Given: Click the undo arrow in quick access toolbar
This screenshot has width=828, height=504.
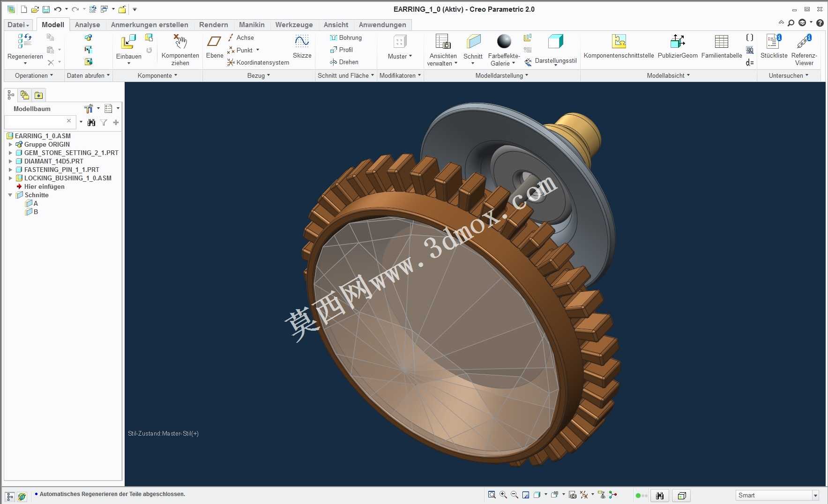Looking at the screenshot, I should pos(58,9).
